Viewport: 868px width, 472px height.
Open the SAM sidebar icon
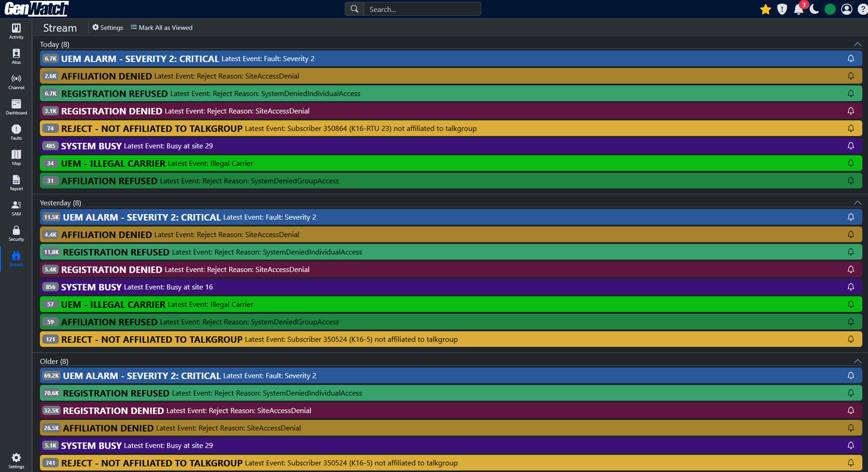pos(16,208)
